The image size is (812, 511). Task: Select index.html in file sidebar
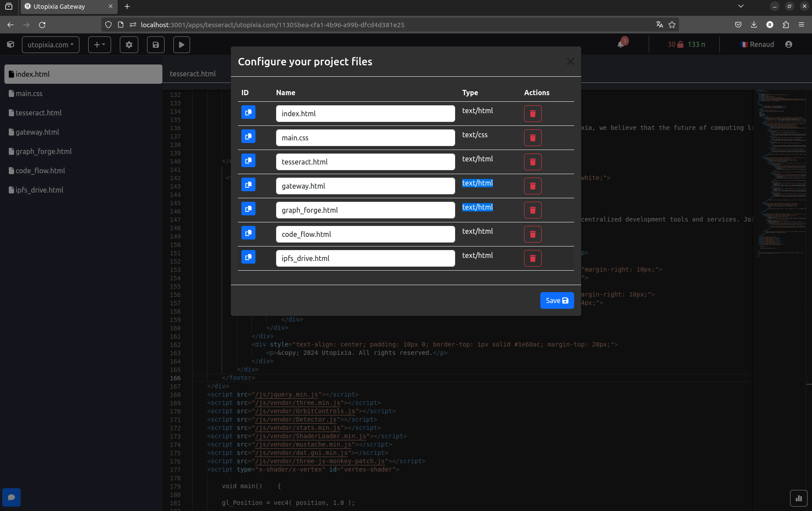coord(83,74)
